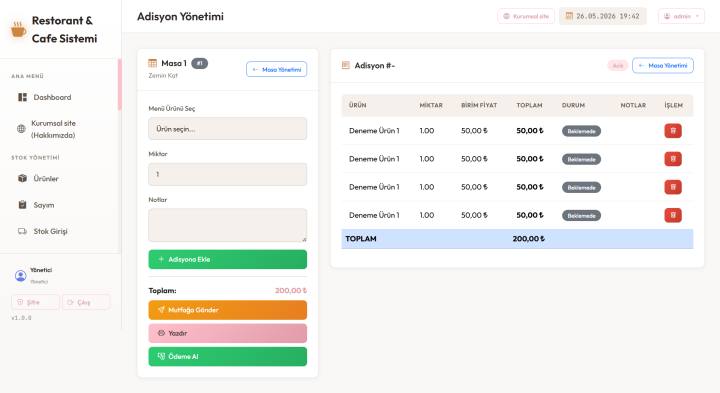720x393 pixels.
Task: Click the v1.0.0 version text
Action: [x=22, y=318]
